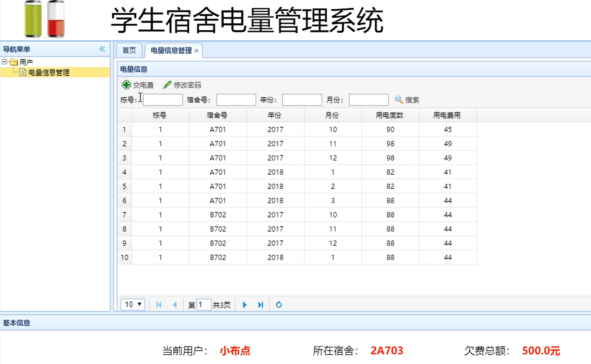591x364 pixels.
Task: Sort by the 用电度数 column header
Action: pyautogui.click(x=390, y=115)
